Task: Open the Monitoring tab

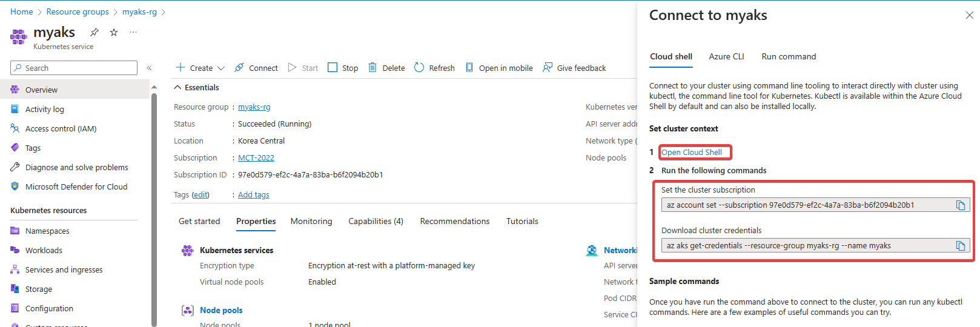Action: click(311, 221)
